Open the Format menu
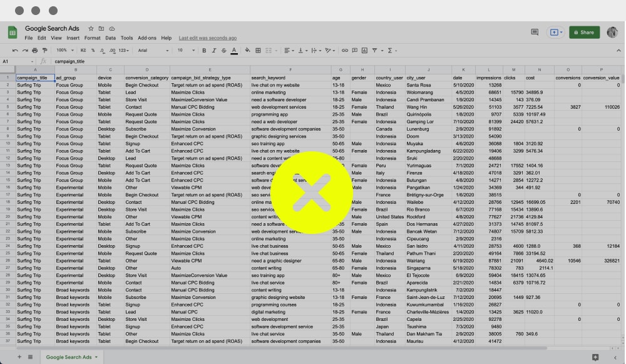This screenshot has height=364, width=626. pos(92,38)
